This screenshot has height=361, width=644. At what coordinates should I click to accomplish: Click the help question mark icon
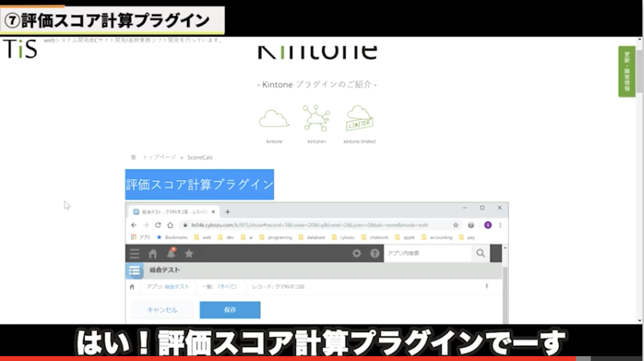click(374, 254)
